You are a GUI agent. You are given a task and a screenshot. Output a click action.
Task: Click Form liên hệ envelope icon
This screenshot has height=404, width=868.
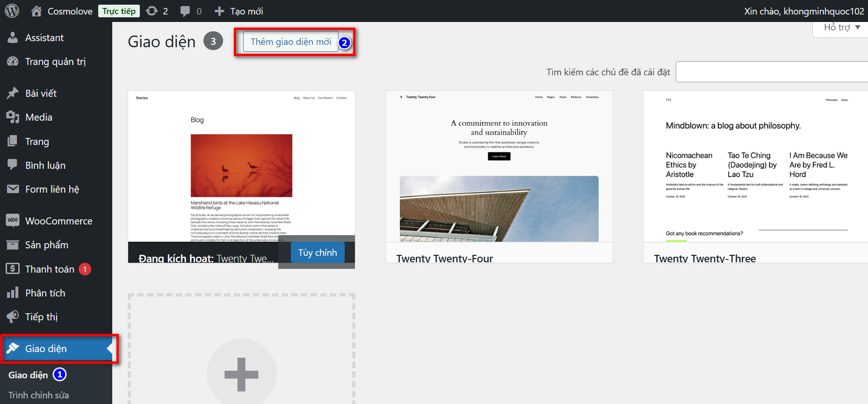pos(13,189)
